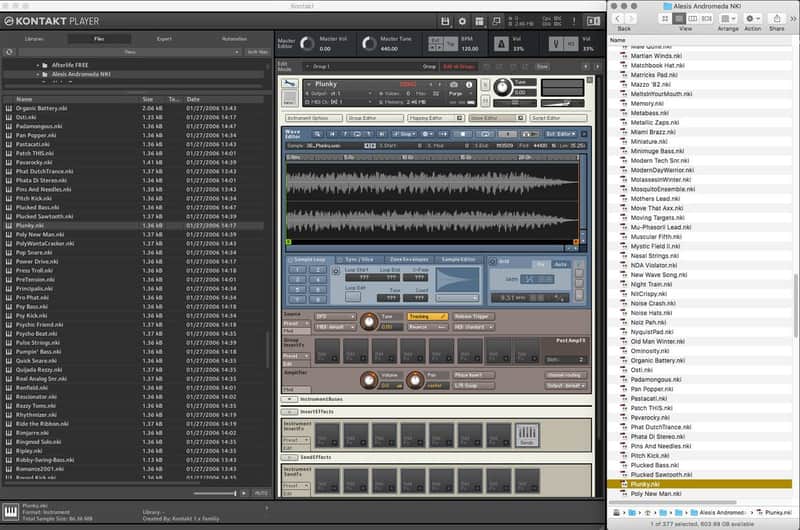
Task: Open Kontakt options gear icon
Action: point(462,21)
